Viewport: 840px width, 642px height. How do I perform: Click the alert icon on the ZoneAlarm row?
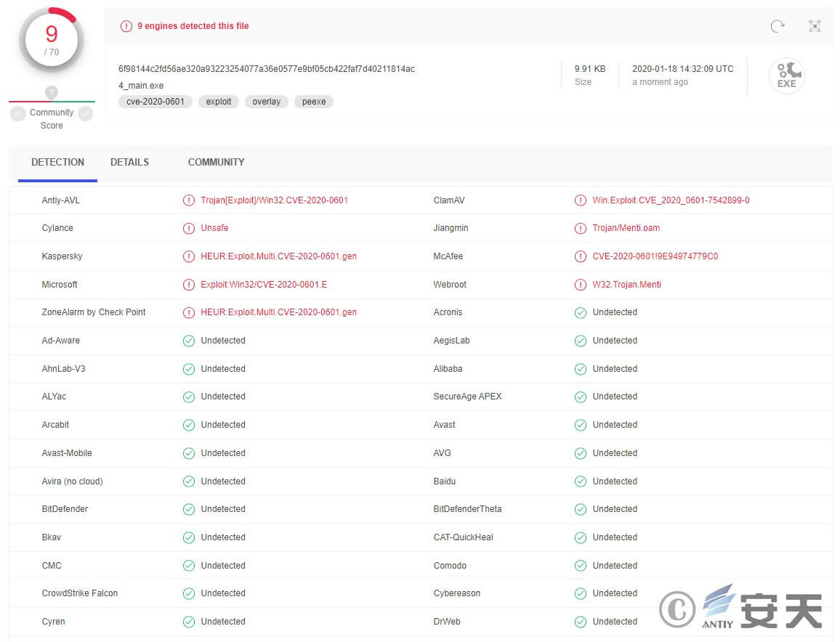189,313
